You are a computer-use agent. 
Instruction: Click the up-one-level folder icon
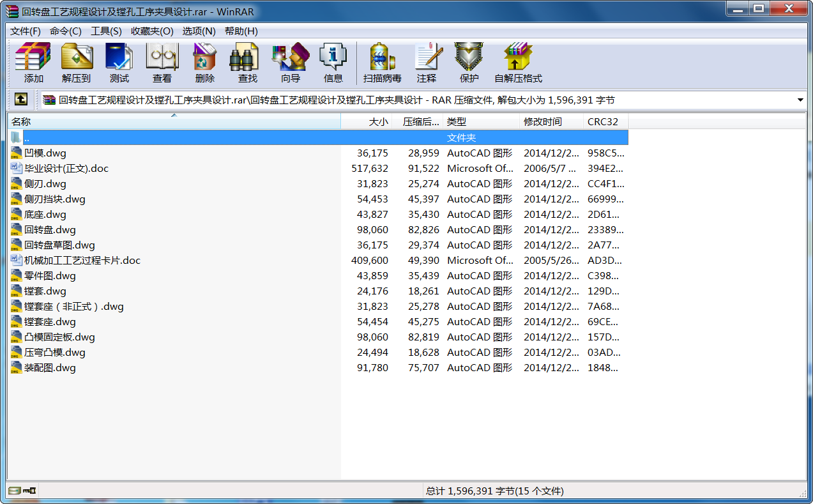pos(21,100)
